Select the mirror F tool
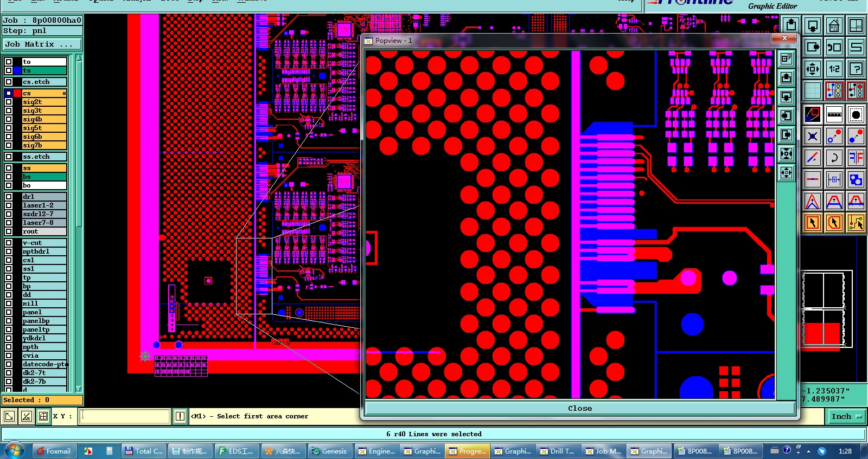Screen dimensions: 868x459 [856, 158]
